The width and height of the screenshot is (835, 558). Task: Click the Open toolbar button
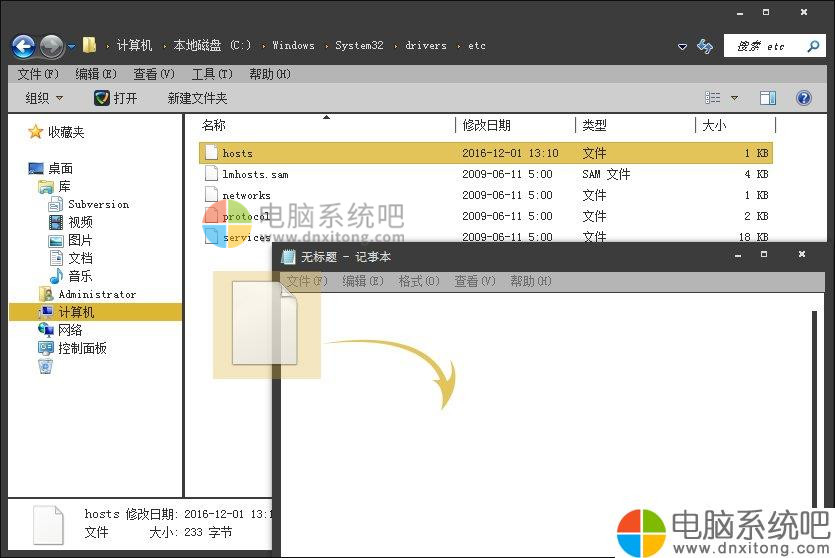(116, 98)
